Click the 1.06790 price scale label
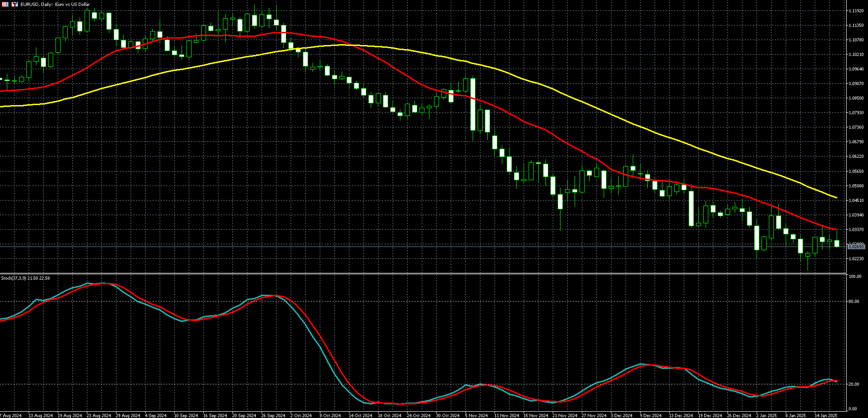 coord(856,141)
